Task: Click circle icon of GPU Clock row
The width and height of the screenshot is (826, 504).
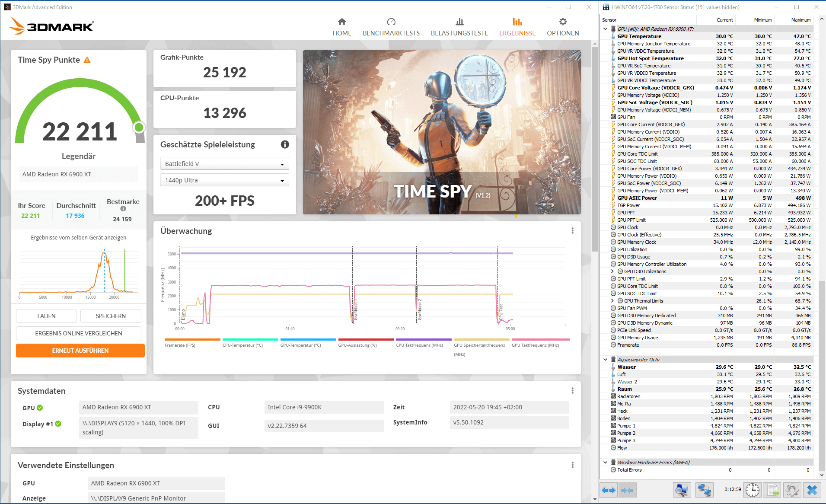Action: [x=613, y=227]
